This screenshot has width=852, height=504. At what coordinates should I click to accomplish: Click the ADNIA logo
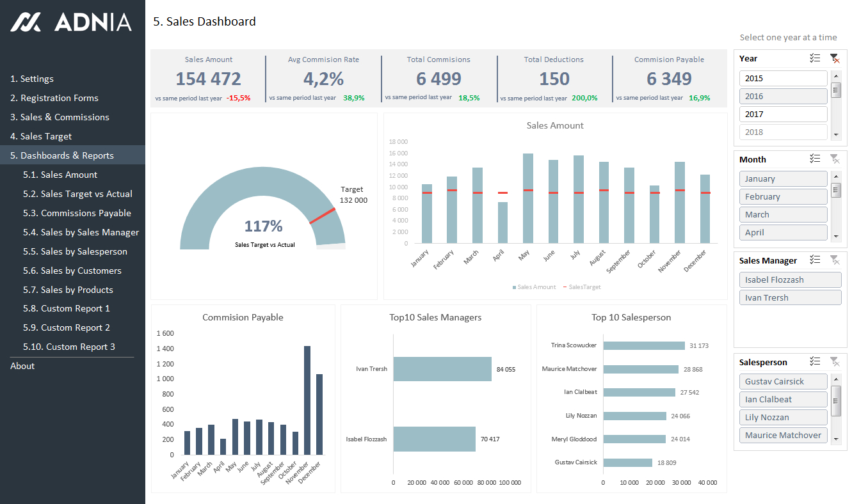point(70,22)
